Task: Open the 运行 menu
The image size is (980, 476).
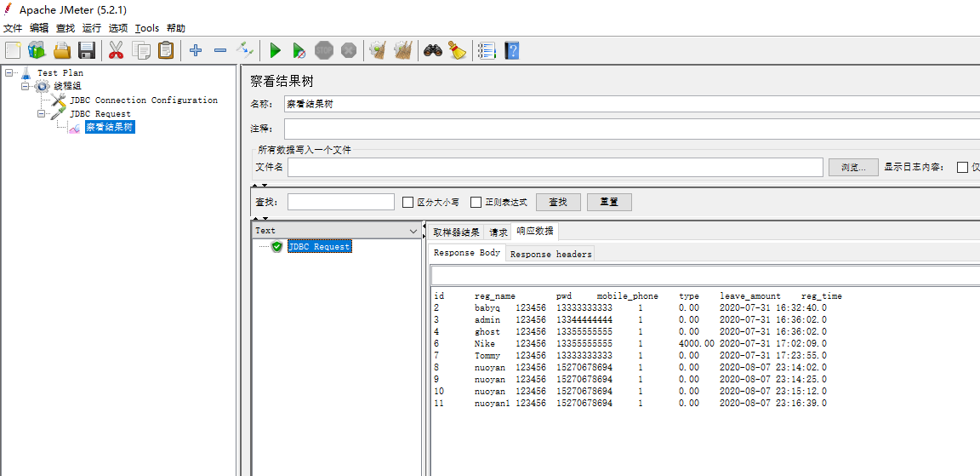Action: click(91, 28)
